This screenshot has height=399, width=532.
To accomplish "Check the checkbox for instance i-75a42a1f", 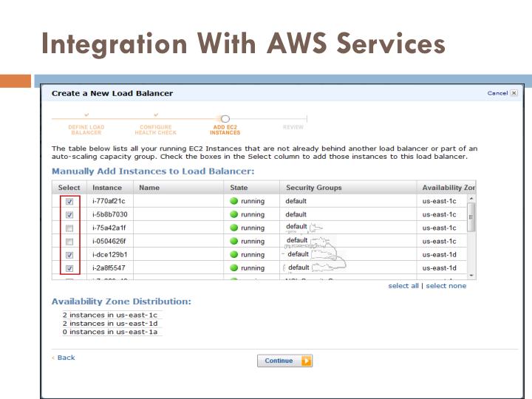I will pos(69,228).
